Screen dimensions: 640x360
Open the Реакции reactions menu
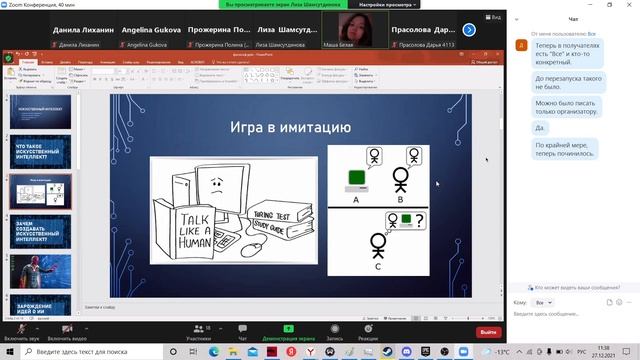point(368,332)
